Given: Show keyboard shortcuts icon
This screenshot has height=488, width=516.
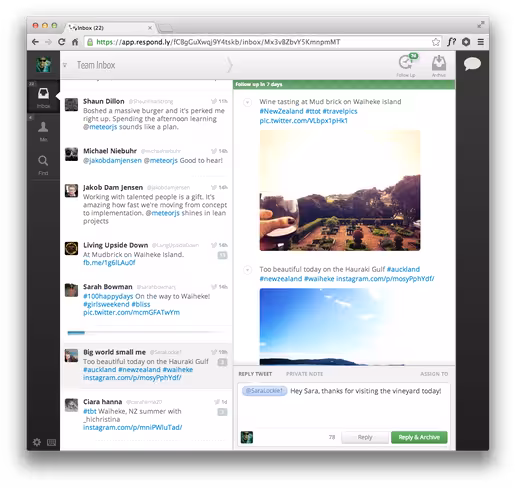Looking at the screenshot, I should (x=51, y=442).
